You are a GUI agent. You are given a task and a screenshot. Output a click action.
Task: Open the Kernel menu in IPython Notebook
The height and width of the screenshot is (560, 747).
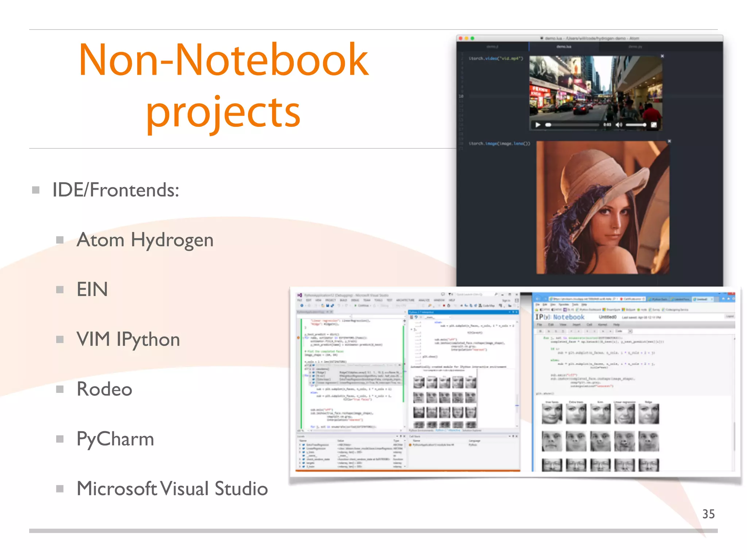603,324
